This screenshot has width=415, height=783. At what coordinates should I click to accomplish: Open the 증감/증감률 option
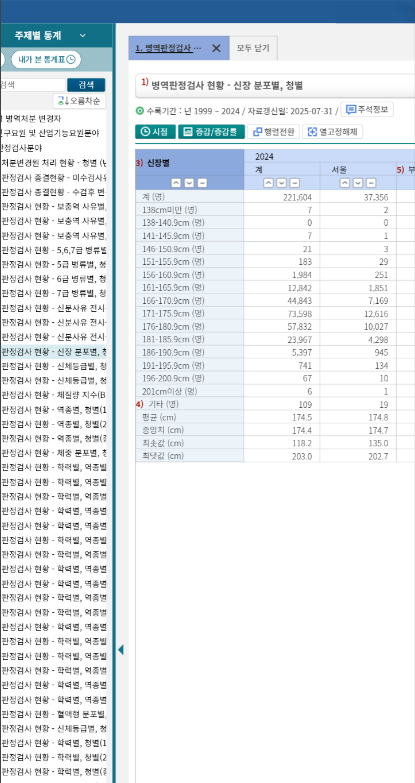211,132
